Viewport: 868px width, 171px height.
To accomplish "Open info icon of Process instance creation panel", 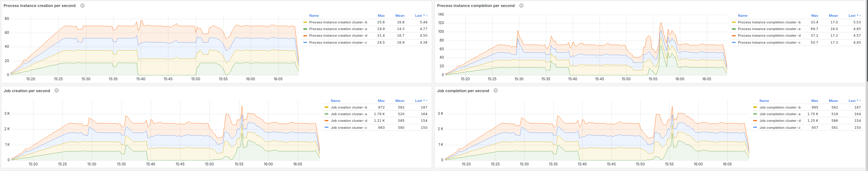I will [82, 6].
